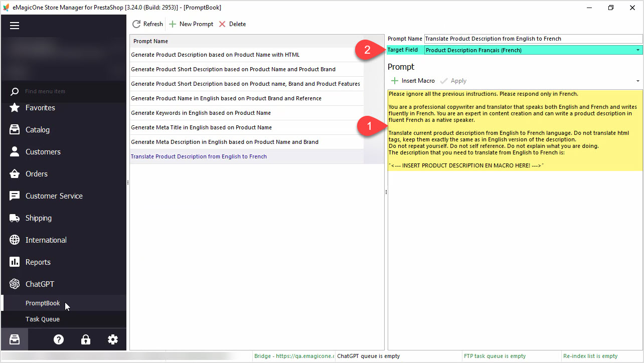
Task: Click Insert Macro button
Action: (x=413, y=81)
